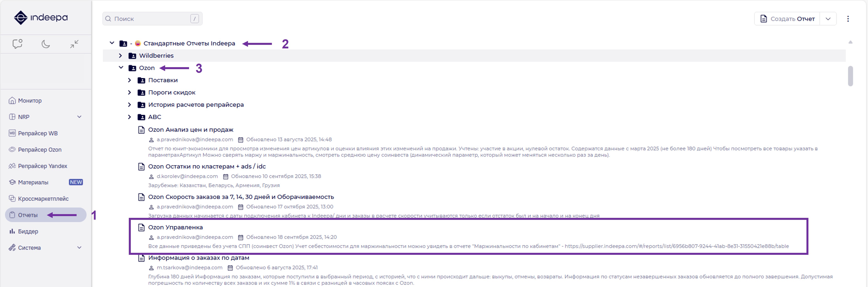Screen dimensions: 868x287
Task: Click the Indeepa logo
Action: (40, 18)
